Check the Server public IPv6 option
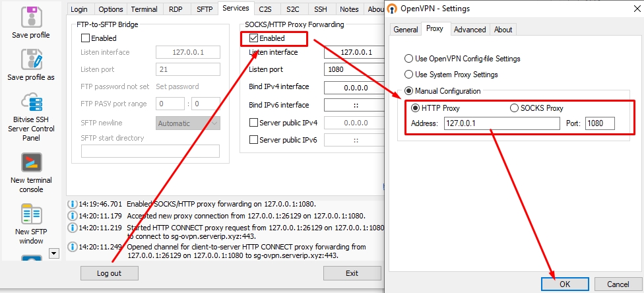The image size is (644, 293). tap(254, 140)
